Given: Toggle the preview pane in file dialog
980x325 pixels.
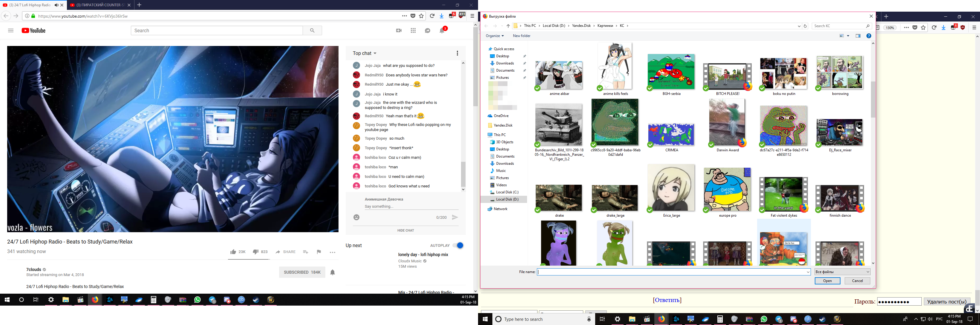Looking at the screenshot, I should [x=858, y=36].
